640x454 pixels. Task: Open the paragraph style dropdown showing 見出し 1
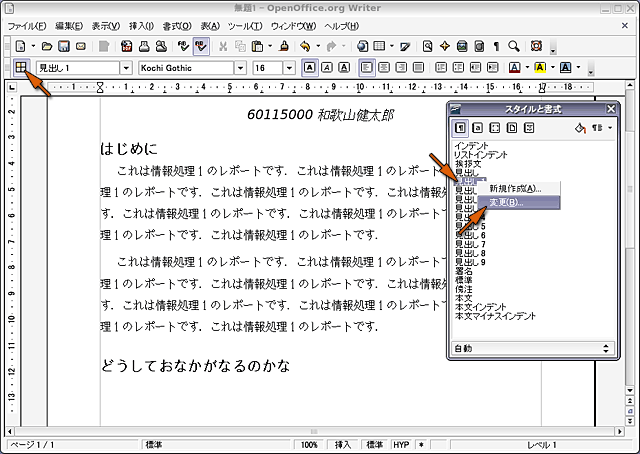(x=126, y=68)
